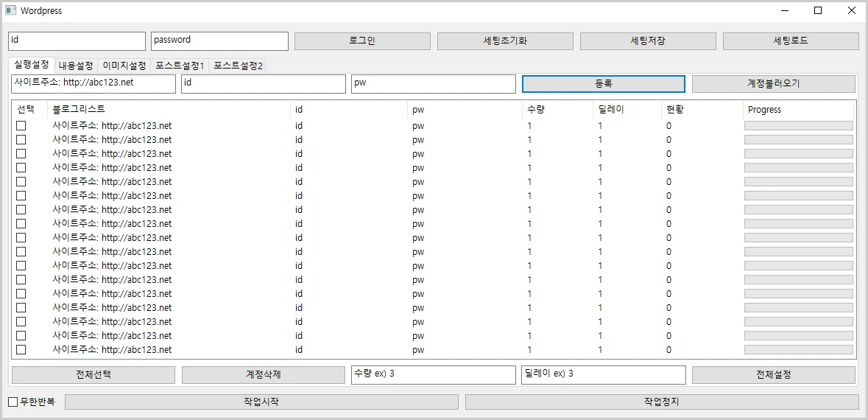The image size is (868, 420).
Task: Select all accounts with 전체선택
Action: [x=93, y=374]
